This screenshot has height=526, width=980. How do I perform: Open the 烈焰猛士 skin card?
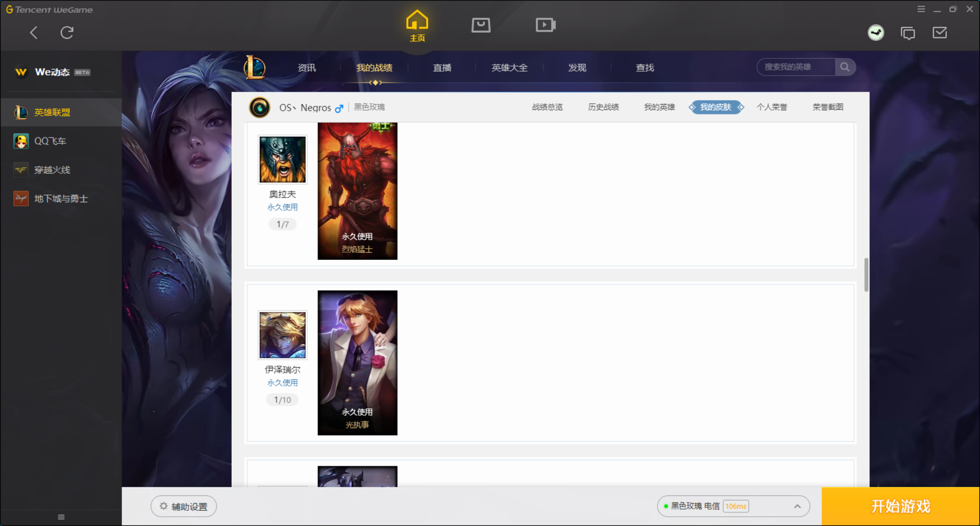[357, 191]
